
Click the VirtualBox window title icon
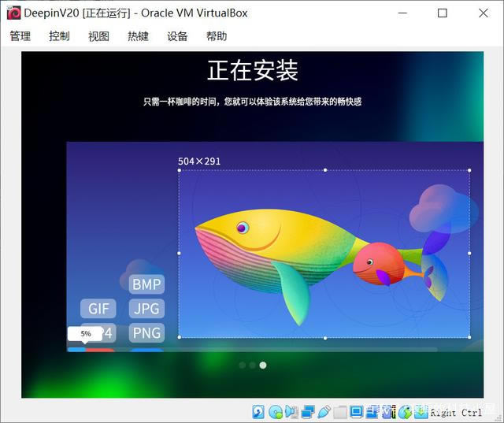14,13
